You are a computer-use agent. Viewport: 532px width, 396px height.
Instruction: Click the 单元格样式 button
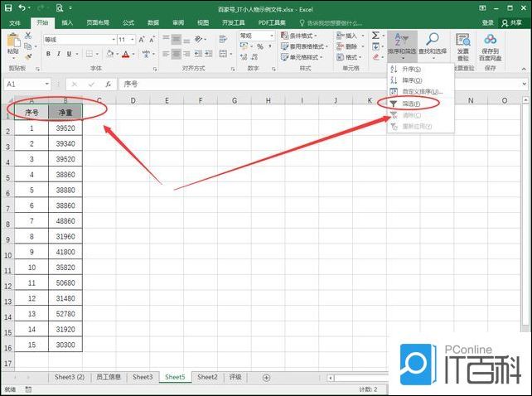tap(302, 57)
